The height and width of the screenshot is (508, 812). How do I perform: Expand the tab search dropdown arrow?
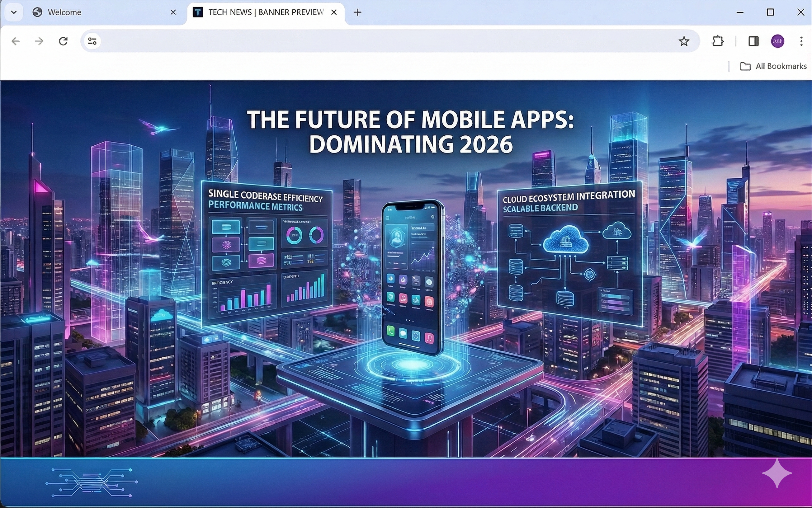click(x=14, y=12)
